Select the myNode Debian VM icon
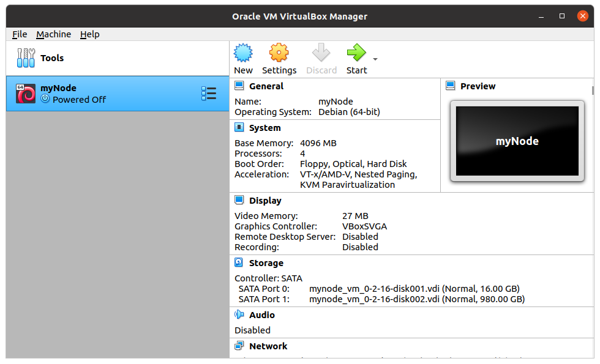 point(26,94)
